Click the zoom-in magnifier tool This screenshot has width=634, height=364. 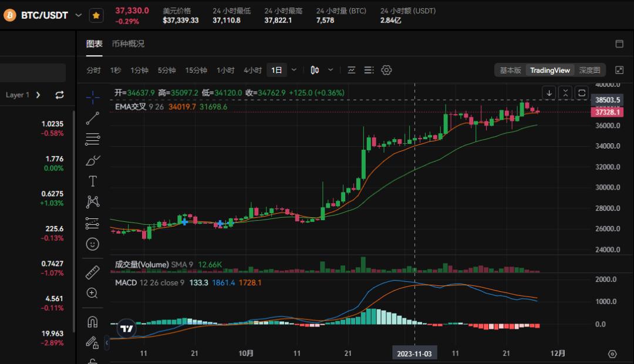tap(92, 292)
